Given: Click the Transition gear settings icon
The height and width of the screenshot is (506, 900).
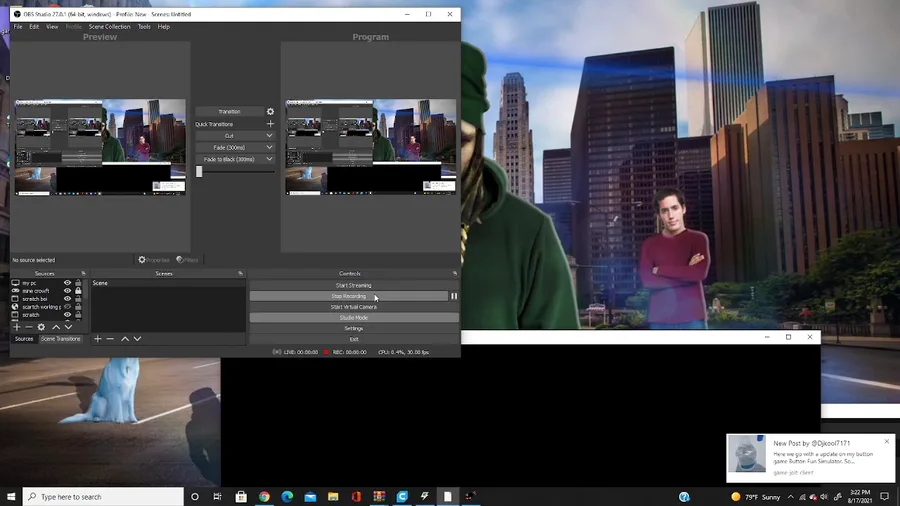Looking at the screenshot, I should pyautogui.click(x=270, y=111).
